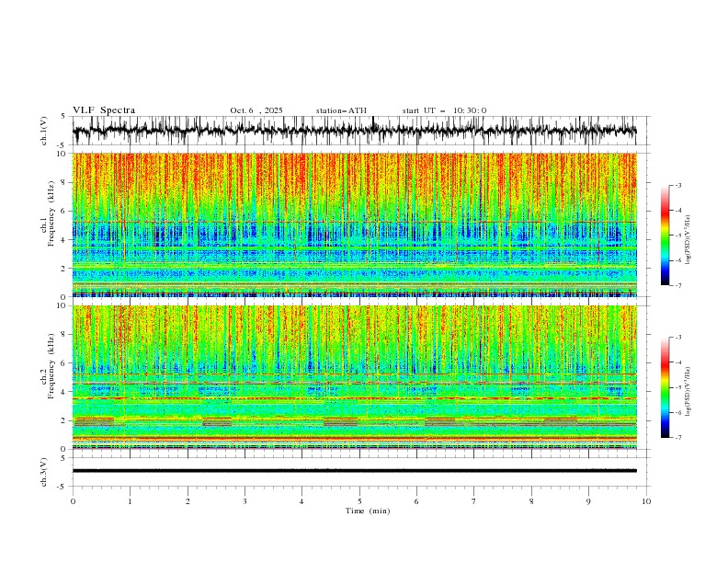Click the time axis tick label "9"
728x563 pixels.
point(588,501)
